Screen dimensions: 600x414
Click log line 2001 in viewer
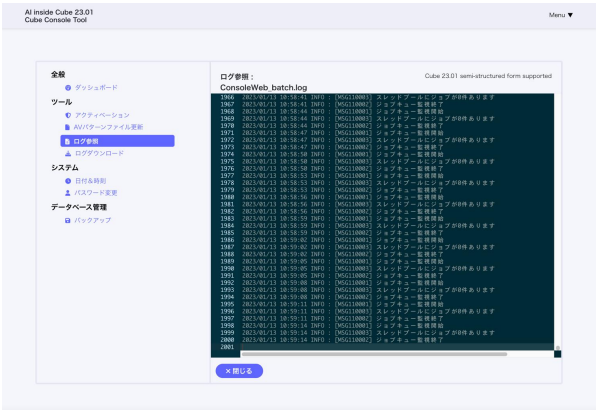coord(300,345)
